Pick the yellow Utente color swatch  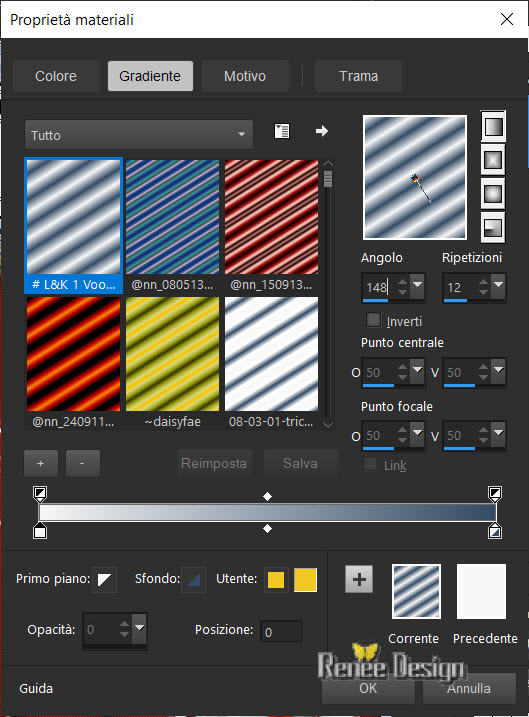pos(276,579)
